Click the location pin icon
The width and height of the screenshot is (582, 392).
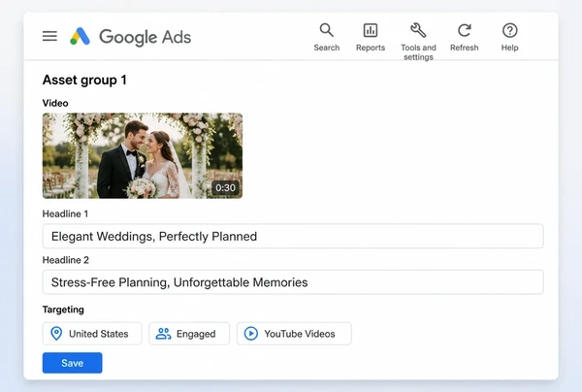(56, 334)
